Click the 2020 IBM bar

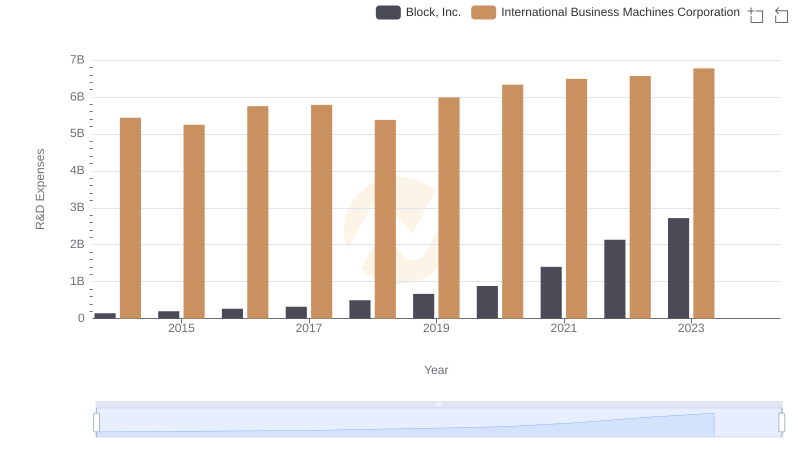click(513, 201)
